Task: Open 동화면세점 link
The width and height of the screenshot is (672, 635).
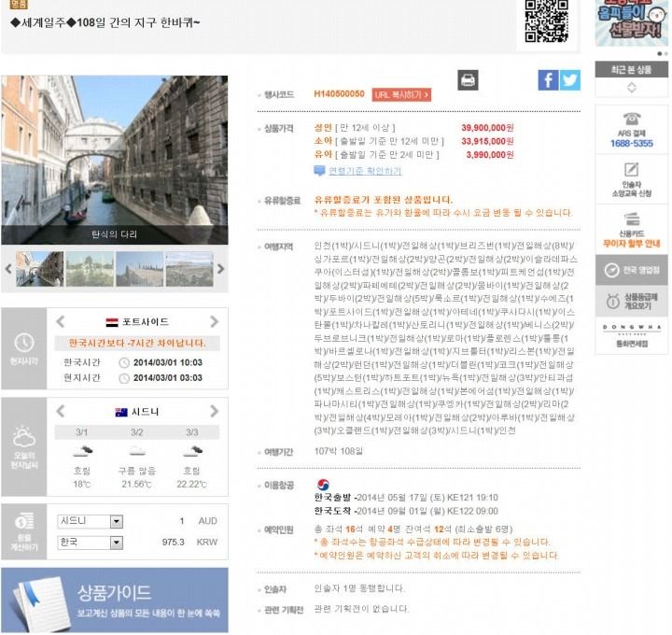Action: 632,336
